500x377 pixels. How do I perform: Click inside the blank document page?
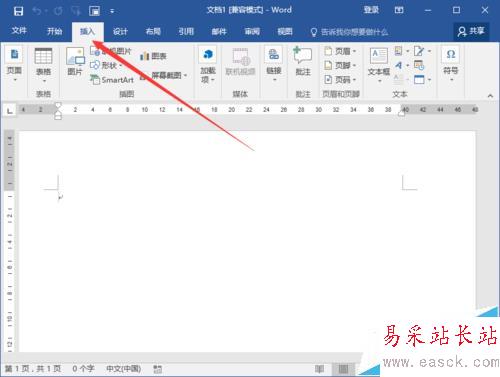pyautogui.click(x=247, y=241)
